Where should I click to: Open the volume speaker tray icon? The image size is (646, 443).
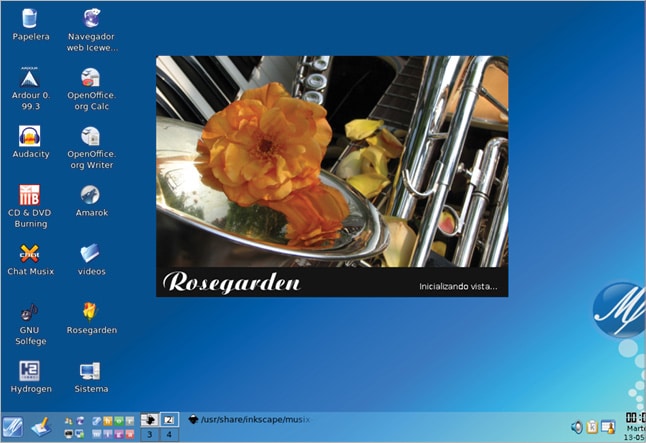coord(577,427)
